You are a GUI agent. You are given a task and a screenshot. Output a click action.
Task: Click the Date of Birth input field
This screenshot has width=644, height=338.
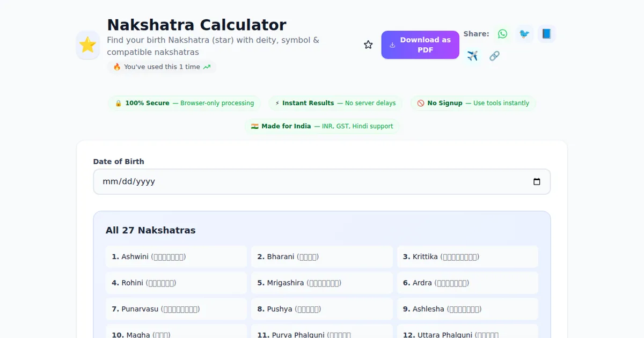click(311, 182)
